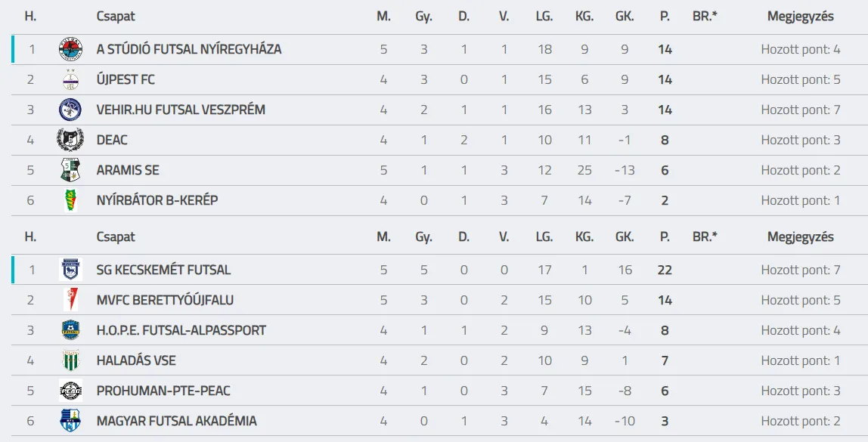Click the DEAC team name
Image resolution: width=868 pixels, height=442 pixels.
tap(112, 141)
